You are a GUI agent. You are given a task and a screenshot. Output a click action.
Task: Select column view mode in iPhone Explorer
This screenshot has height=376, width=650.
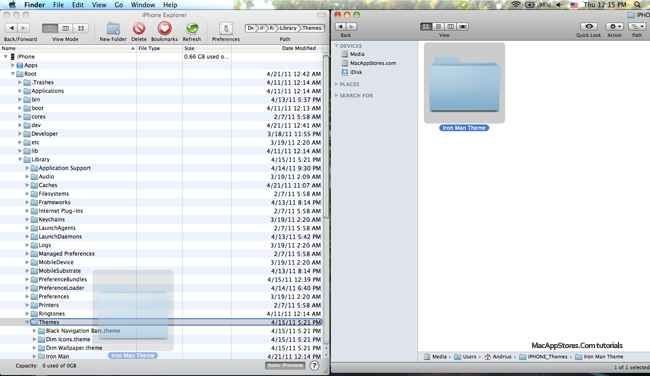tap(65, 28)
